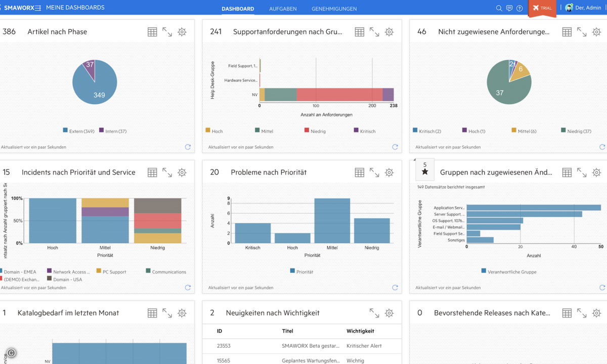Select the Mittel bar in Probleme chart
The image size is (607, 364).
pos(332,221)
